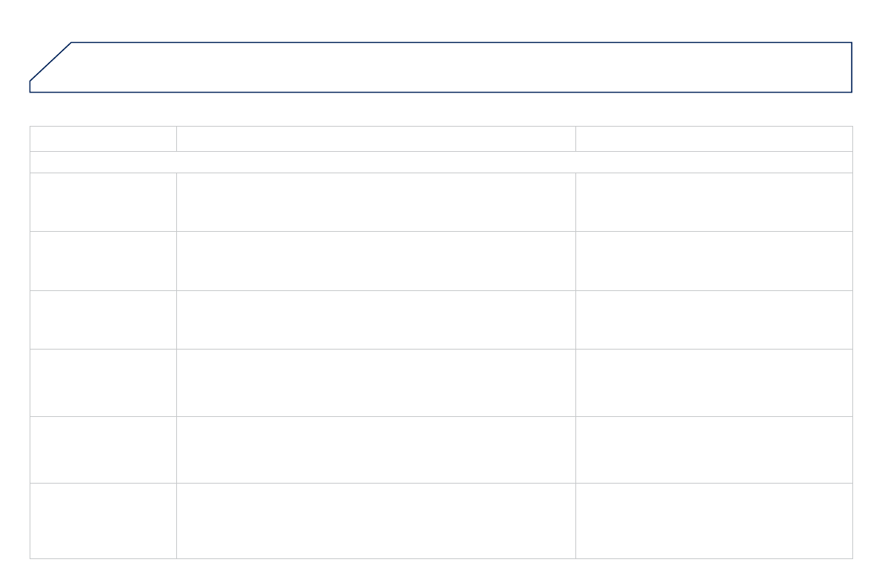This screenshot has width=882, height=588.
Task: Click fourth body row's middle column cell
Action: 375,383
